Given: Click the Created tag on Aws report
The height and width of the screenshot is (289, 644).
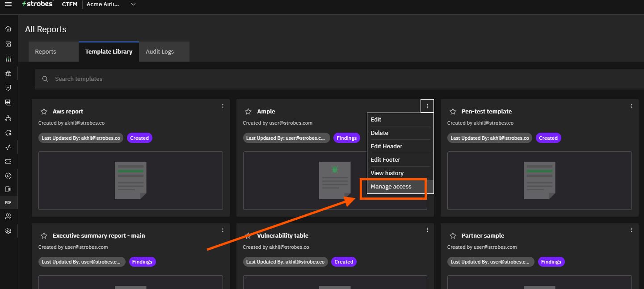Looking at the screenshot, I should pos(139,138).
